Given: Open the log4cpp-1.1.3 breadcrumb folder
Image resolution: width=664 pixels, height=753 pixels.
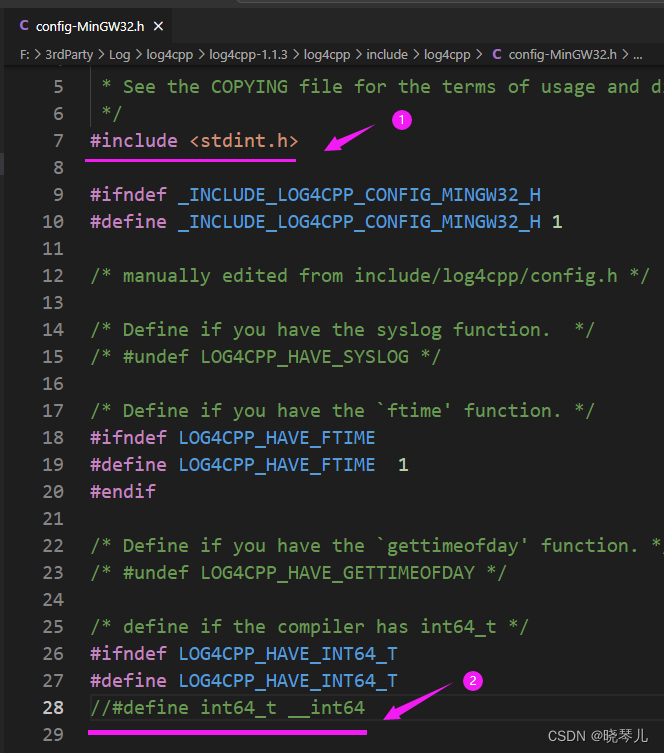Looking at the screenshot, I should (x=248, y=55).
